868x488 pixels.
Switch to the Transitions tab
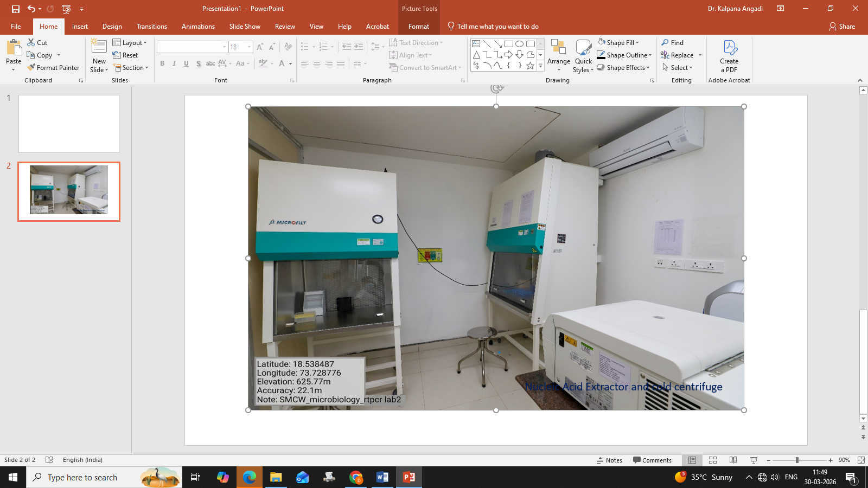coord(151,27)
